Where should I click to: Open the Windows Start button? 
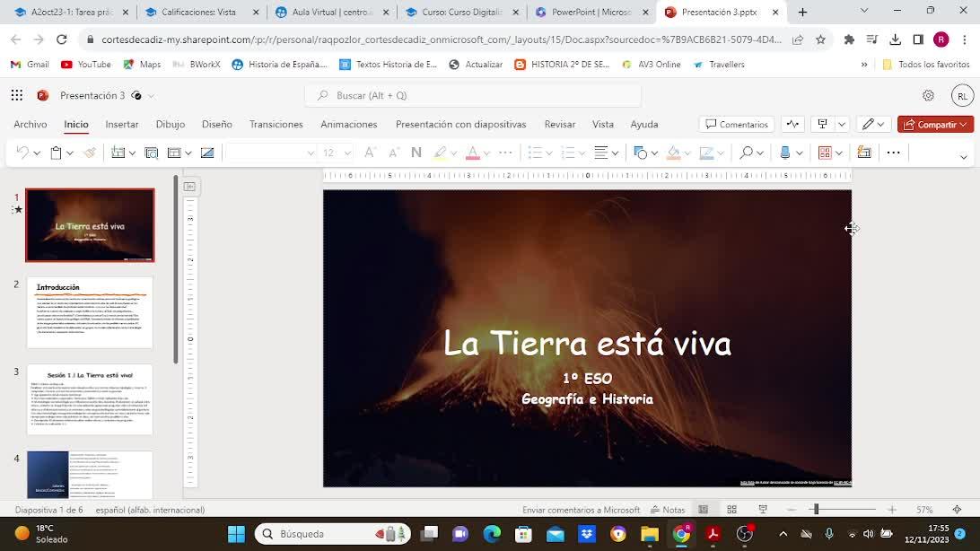236,534
